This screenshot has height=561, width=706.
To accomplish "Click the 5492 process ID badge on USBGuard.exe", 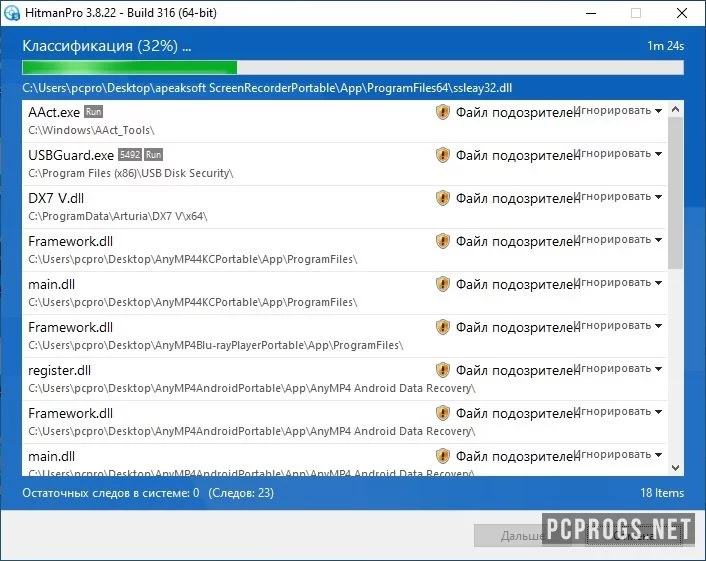I will pyautogui.click(x=130, y=155).
